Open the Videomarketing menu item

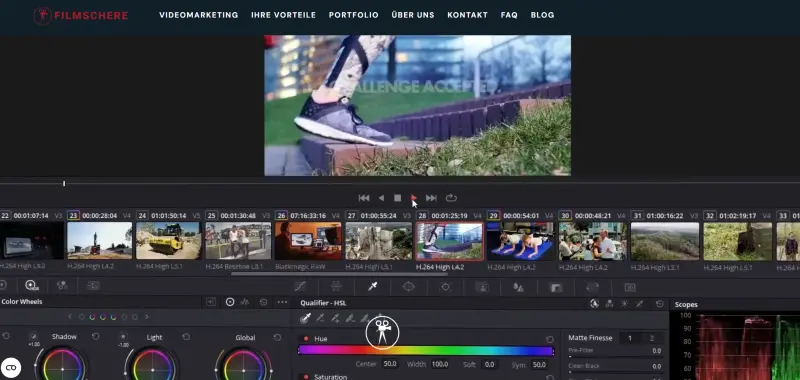pos(198,15)
